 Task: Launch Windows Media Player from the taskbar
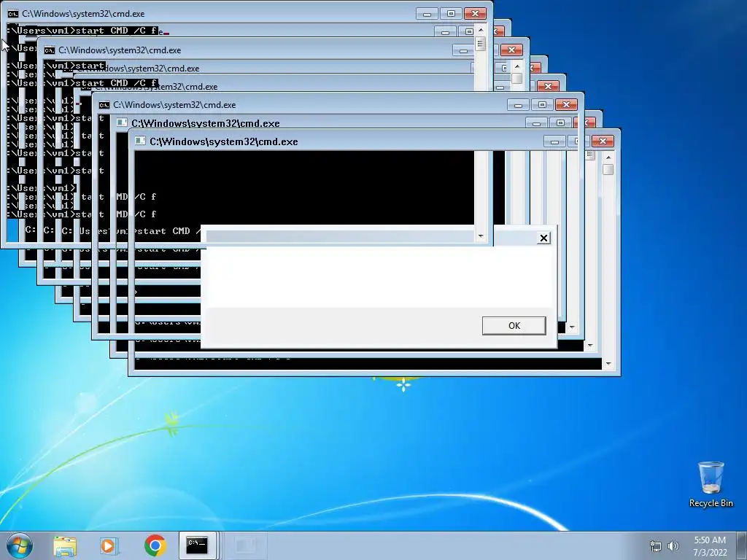pos(109,545)
